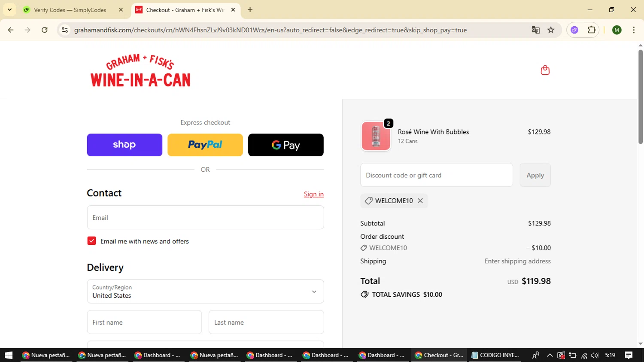The width and height of the screenshot is (644, 362).
Task: Open a new browser tab
Action: pyautogui.click(x=250, y=10)
